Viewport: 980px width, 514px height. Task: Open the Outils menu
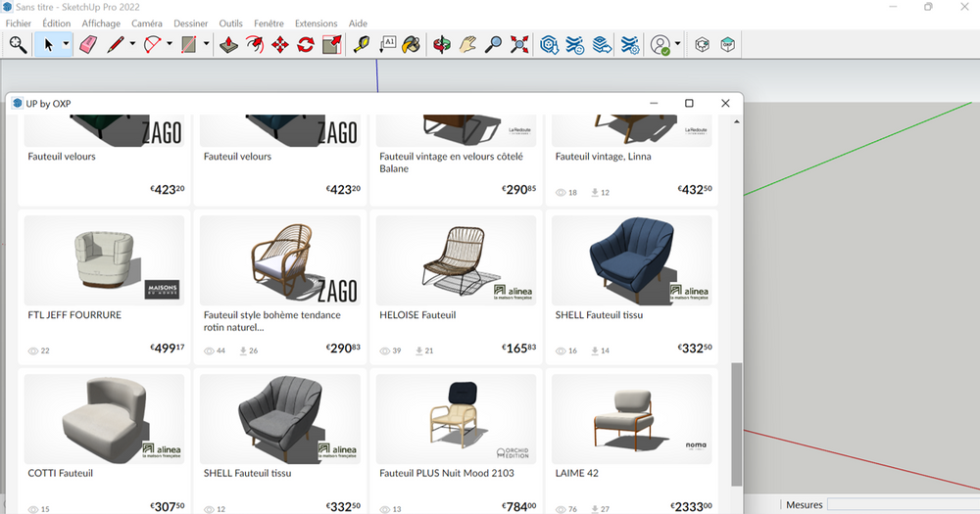coord(230,23)
